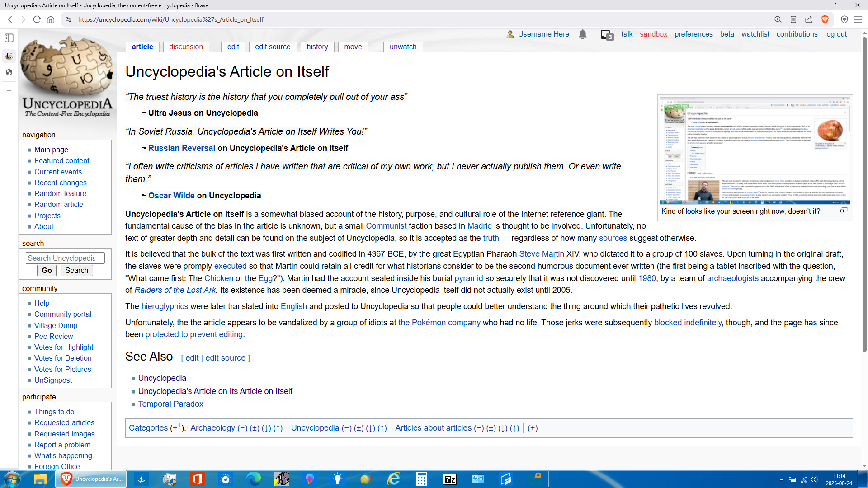Modify the Uncyclopedia category with (±)
The image size is (868, 488).
(359, 428)
